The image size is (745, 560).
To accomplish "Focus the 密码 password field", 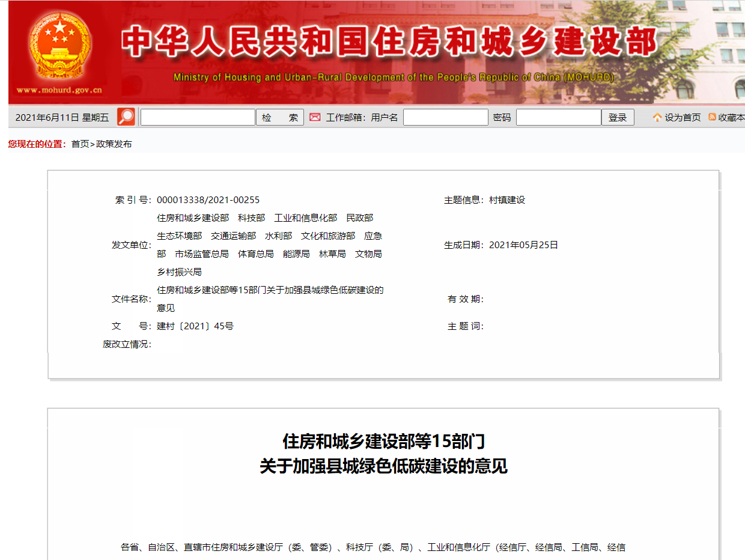I will click(559, 117).
